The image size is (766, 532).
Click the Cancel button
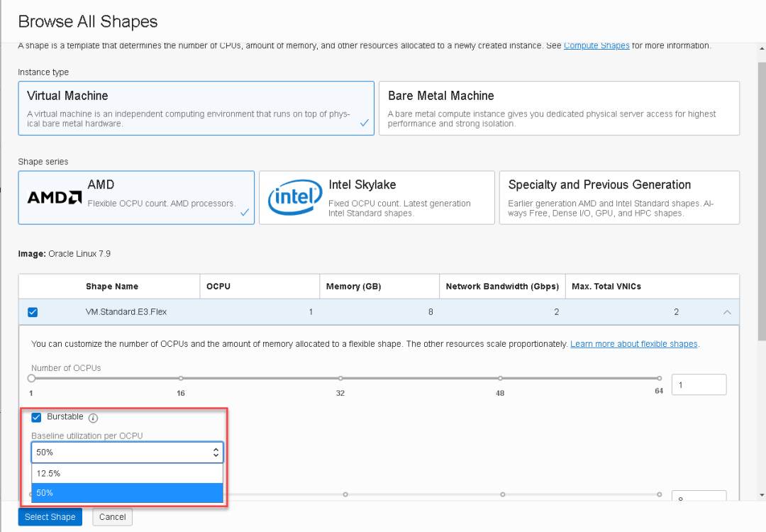click(x=112, y=517)
